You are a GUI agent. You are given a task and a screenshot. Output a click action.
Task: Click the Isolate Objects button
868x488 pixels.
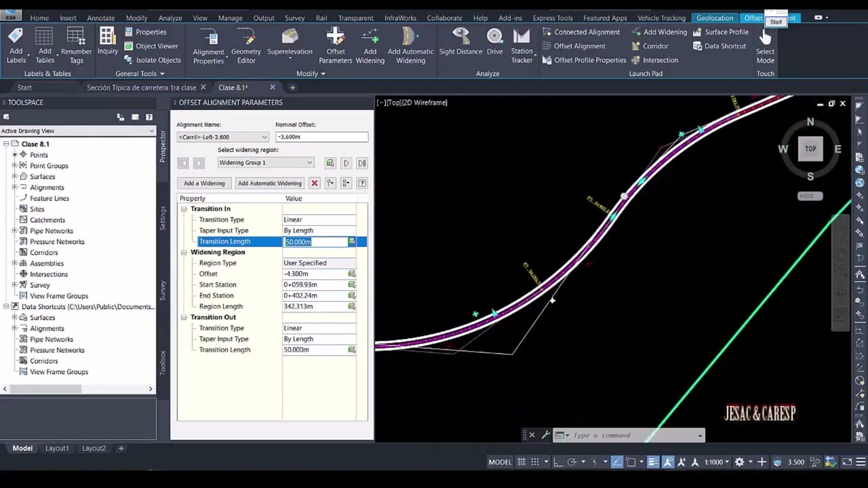coord(152,60)
